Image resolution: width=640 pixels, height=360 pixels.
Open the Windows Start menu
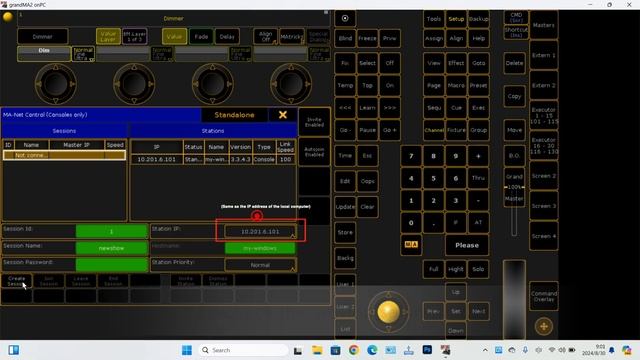[x=187, y=350]
